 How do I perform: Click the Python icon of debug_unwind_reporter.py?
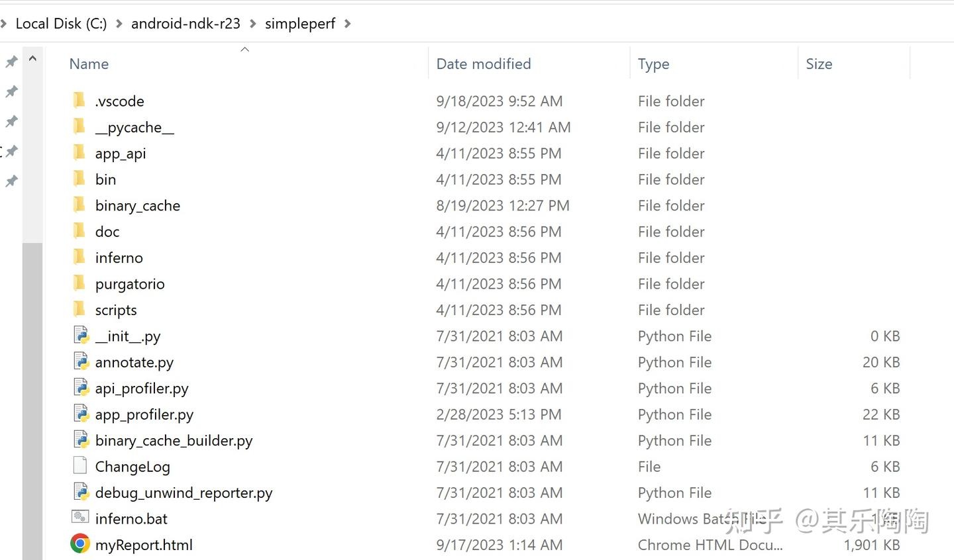(81, 492)
